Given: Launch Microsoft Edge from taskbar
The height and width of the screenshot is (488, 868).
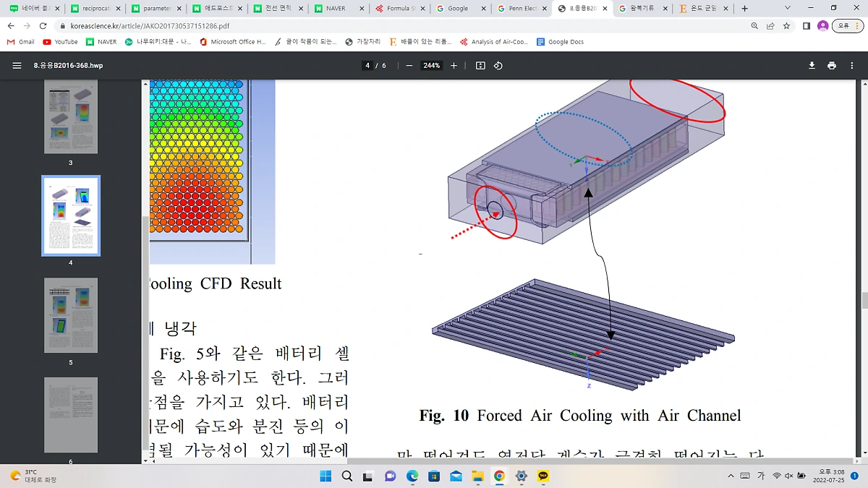Looking at the screenshot, I should [412, 476].
